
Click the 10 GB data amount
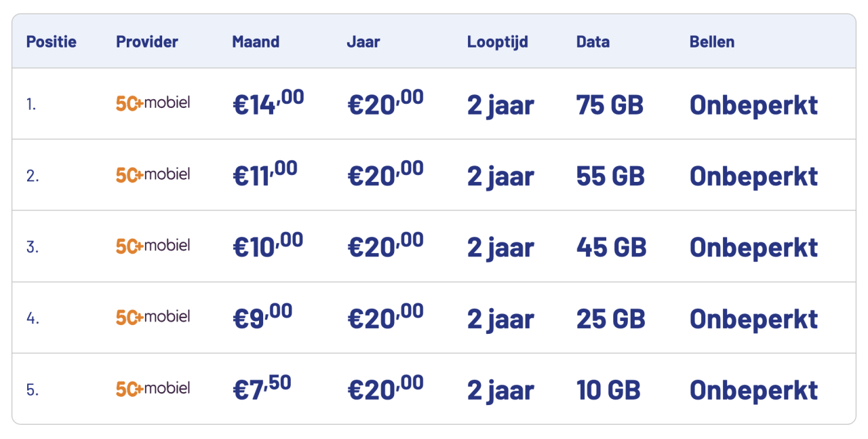point(608,390)
